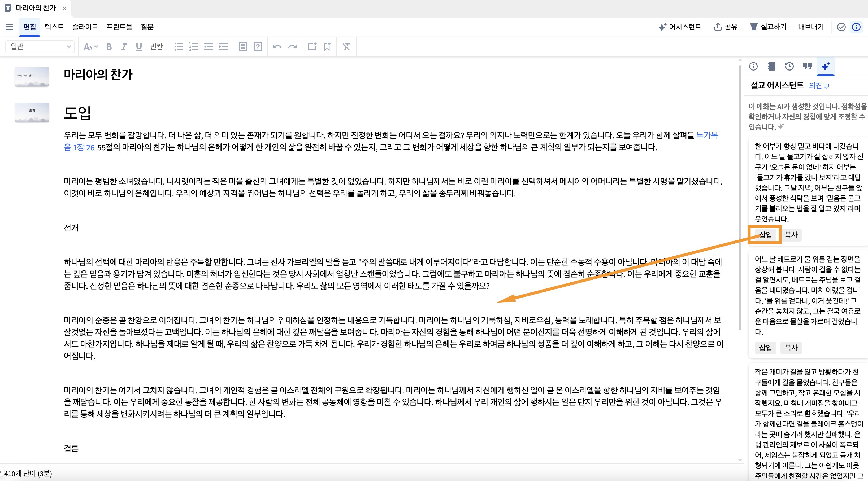Open the checkmark status icon

pos(841,27)
